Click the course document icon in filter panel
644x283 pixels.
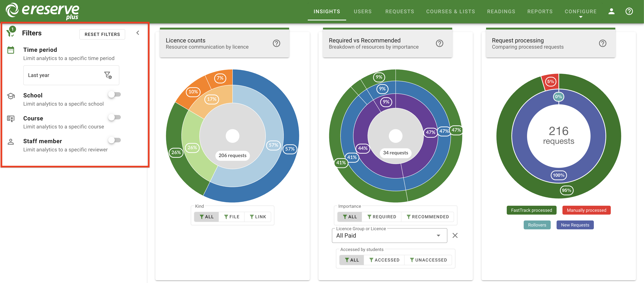click(11, 119)
